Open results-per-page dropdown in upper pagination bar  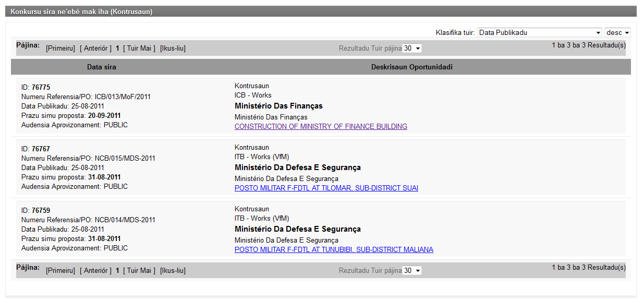[412, 49]
